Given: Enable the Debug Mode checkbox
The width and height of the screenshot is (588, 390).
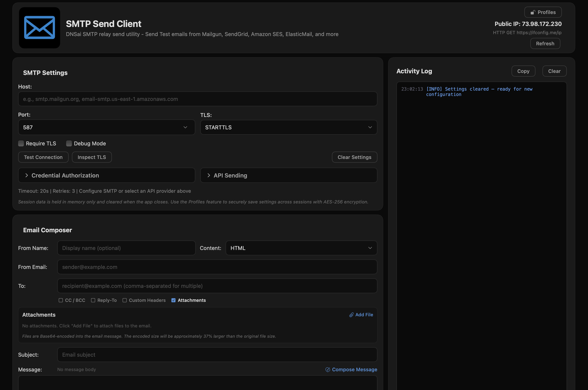Looking at the screenshot, I should tap(69, 144).
